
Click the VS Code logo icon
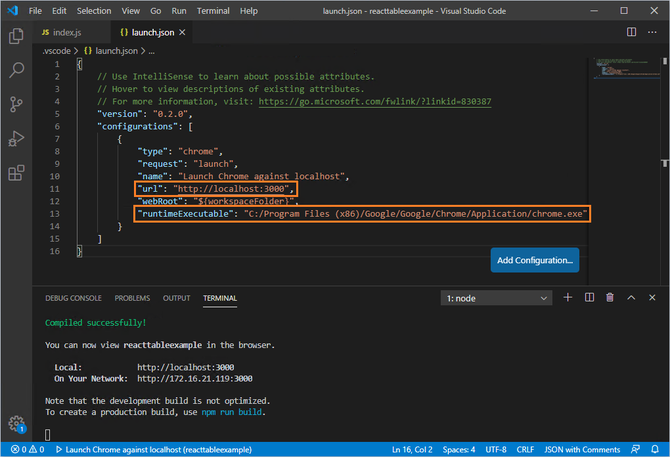[x=12, y=10]
